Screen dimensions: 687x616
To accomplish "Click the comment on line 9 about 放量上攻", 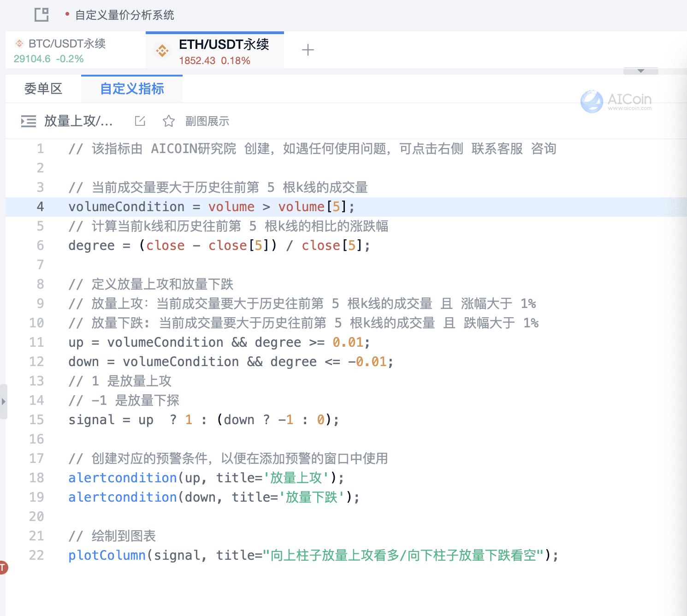I will coord(302,303).
